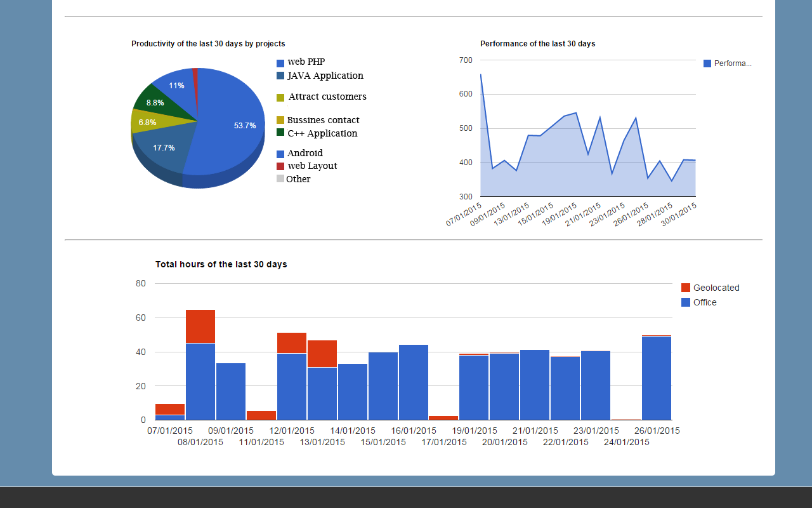Click the blue bar above 09/01/2015

(231, 392)
